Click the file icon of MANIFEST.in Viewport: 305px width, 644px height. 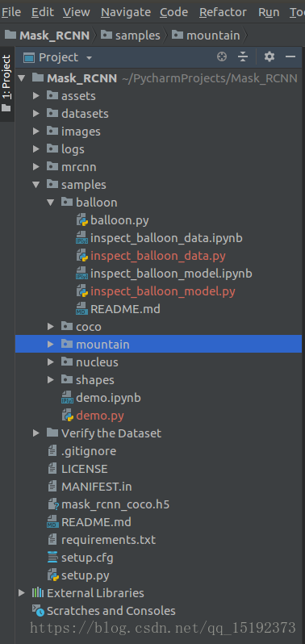click(52, 487)
